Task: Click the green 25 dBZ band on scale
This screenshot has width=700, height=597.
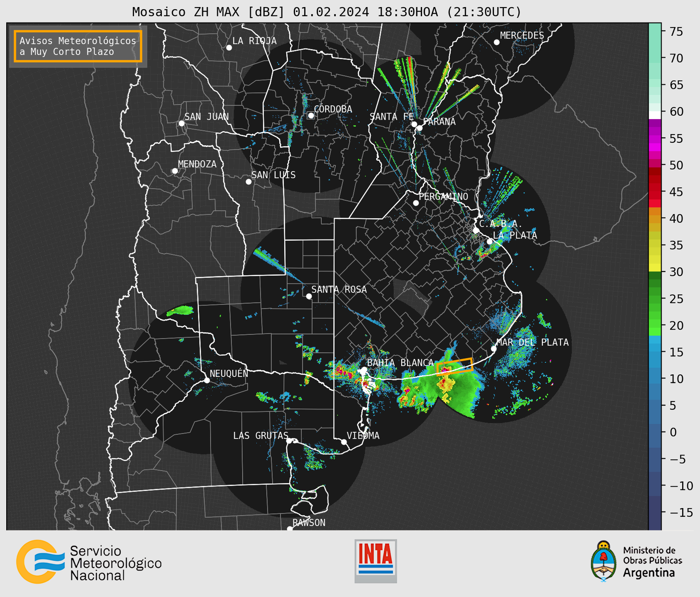Action: 655,299
